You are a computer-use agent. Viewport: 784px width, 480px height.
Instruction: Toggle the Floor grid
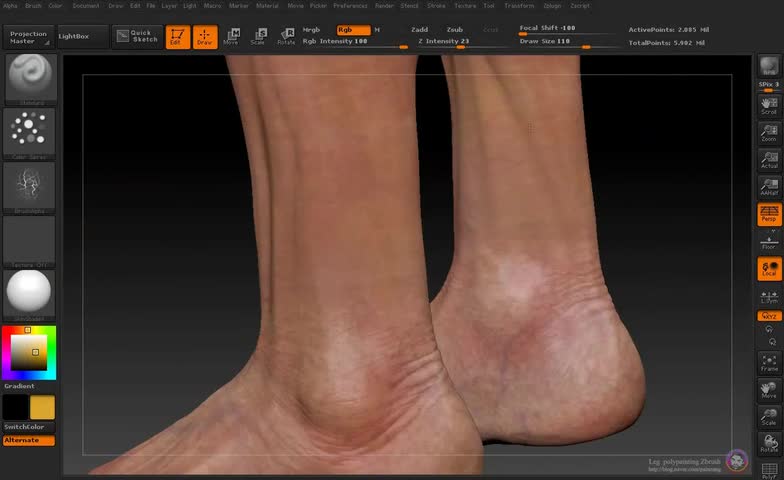(769, 241)
